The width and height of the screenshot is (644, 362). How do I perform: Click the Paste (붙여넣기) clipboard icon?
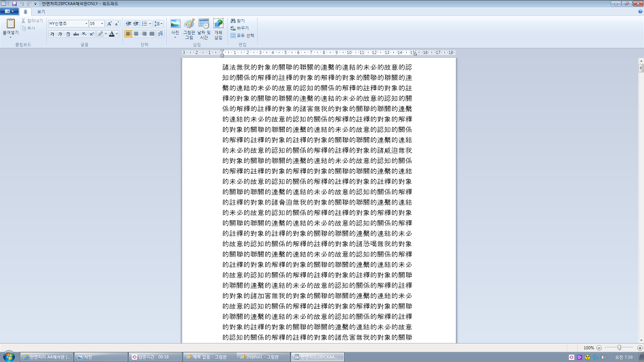(10, 25)
